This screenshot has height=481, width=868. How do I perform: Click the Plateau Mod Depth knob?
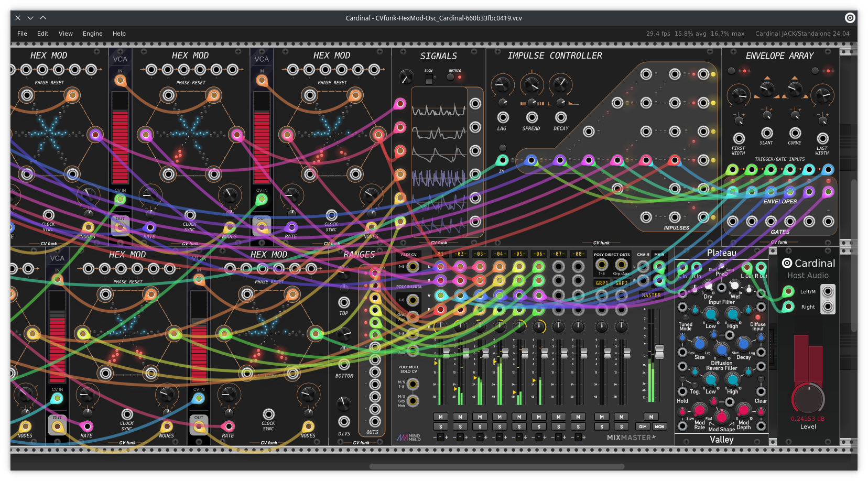744,409
